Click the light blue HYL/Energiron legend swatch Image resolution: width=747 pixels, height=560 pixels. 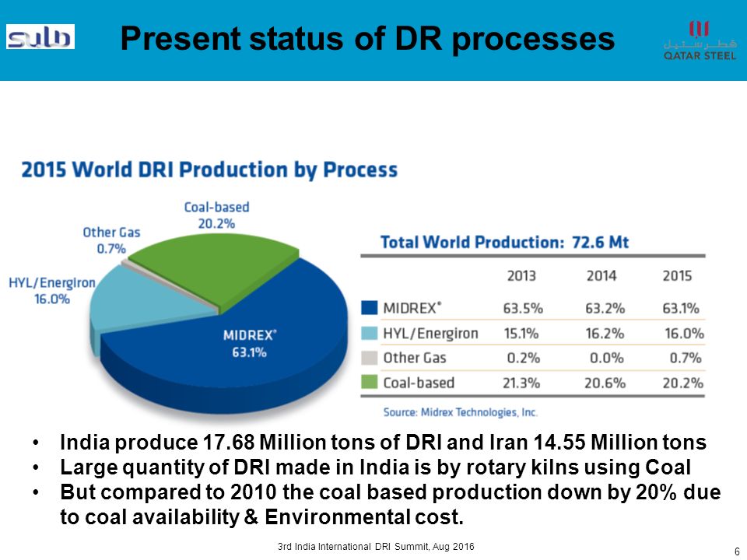[369, 333]
